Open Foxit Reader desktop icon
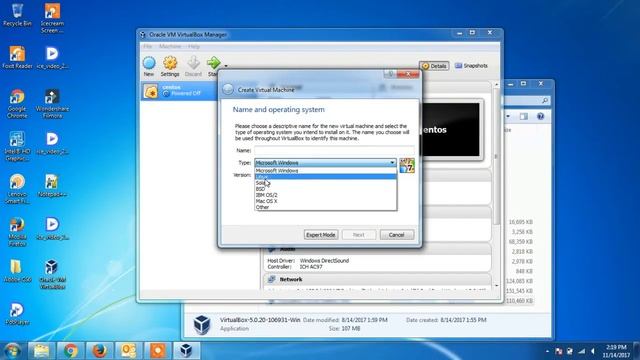 click(17, 58)
